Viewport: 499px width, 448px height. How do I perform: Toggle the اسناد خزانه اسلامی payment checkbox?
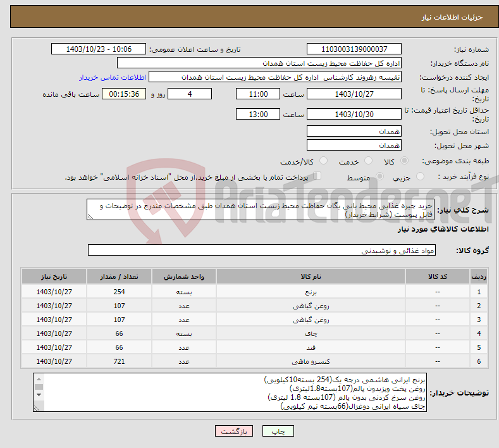[x=317, y=176]
